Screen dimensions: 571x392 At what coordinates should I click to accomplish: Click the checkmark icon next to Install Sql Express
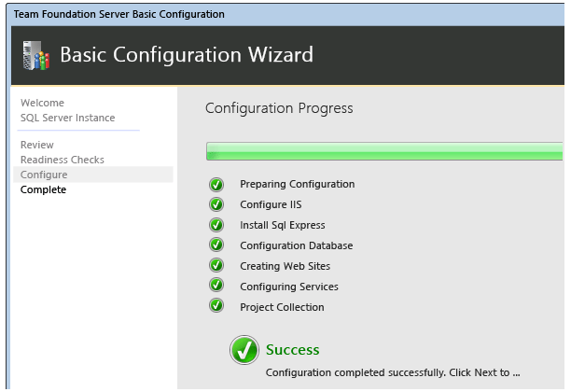[216, 225]
